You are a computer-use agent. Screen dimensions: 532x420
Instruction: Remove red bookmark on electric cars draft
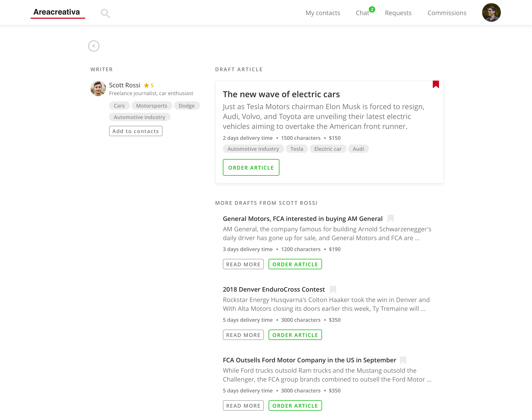pyautogui.click(x=436, y=84)
